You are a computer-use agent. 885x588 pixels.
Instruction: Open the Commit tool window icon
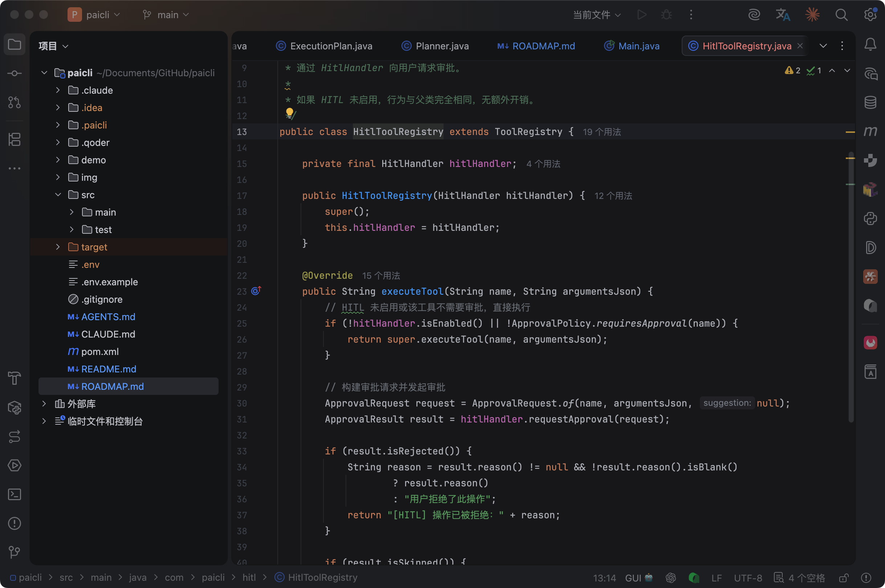[14, 73]
